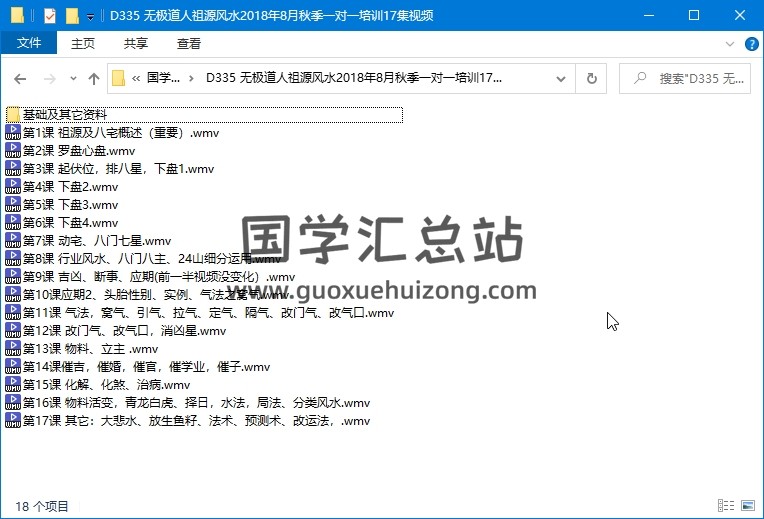Click the WMV icon for 第13课
This screenshot has width=764, height=519.
(x=13, y=349)
